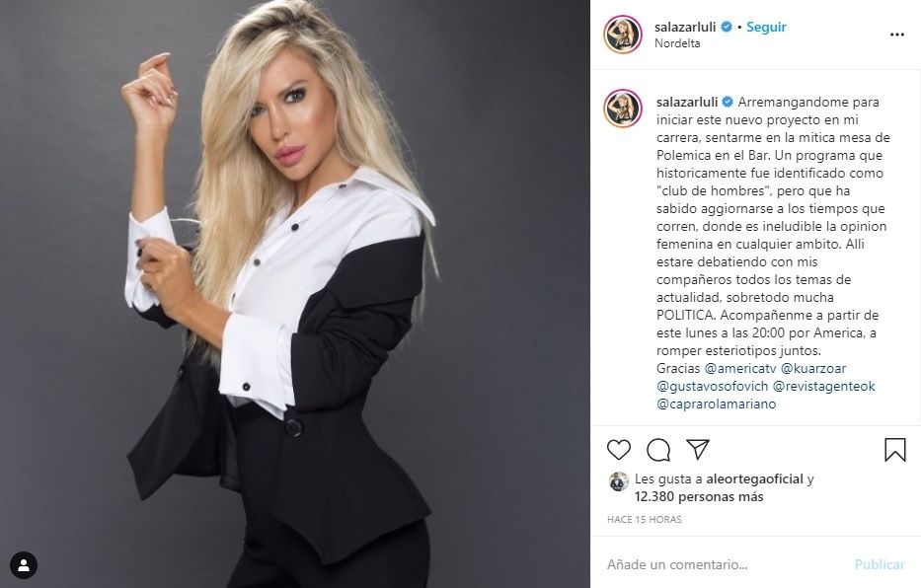Share post with paper plane icon
This screenshot has width=921, height=588.
tap(698, 449)
